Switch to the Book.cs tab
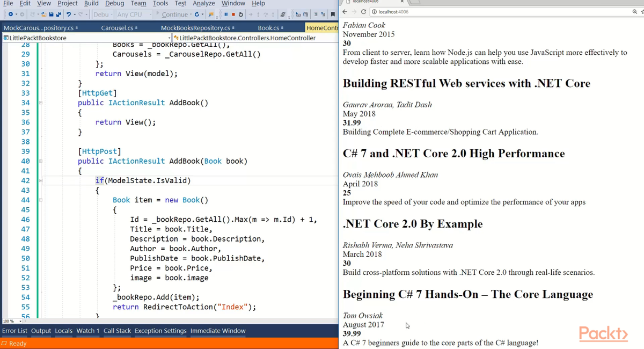Image resolution: width=644 pixels, height=349 pixels. (270, 28)
